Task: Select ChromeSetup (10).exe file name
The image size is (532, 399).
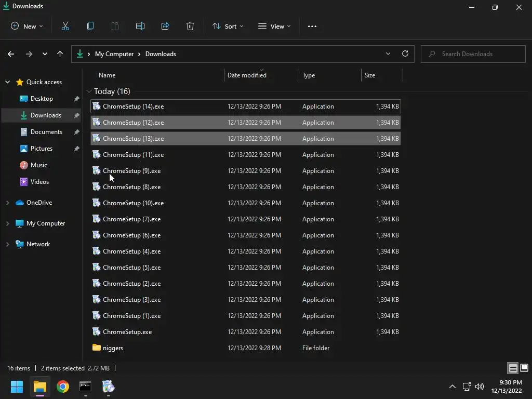Action: tap(133, 203)
